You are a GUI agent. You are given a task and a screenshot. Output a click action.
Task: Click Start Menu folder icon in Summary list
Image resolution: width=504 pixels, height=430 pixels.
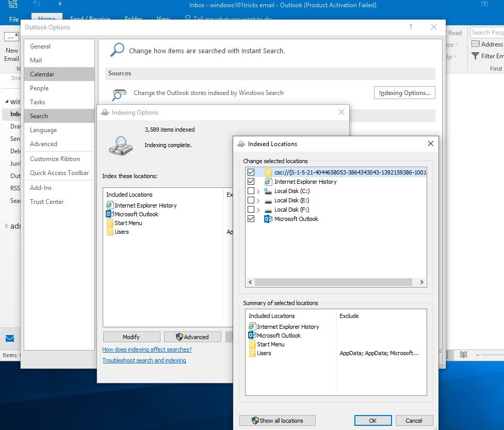coord(252,344)
